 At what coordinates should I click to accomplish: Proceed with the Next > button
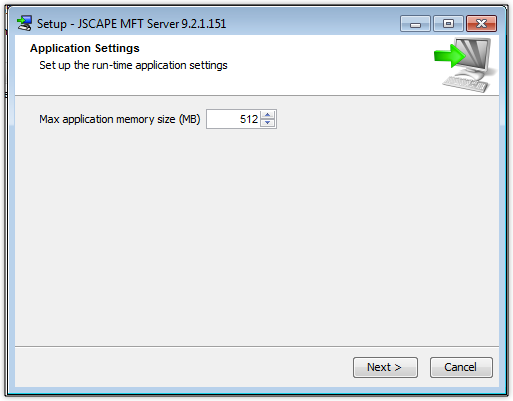(385, 367)
